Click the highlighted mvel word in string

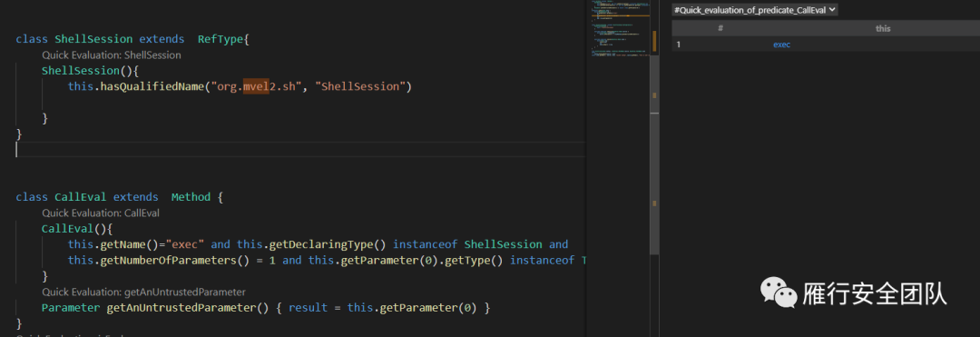[256, 87]
